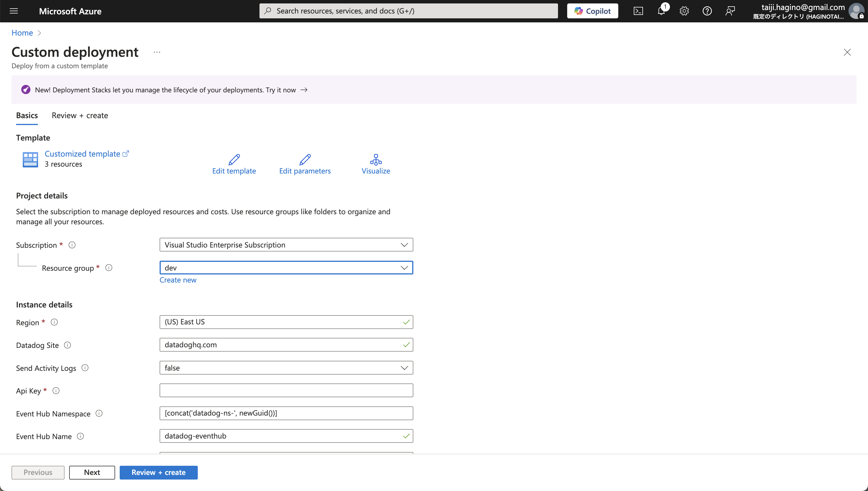Viewport: 868px width, 491px height.
Task: Click Create new under Resource group
Action: pyautogui.click(x=178, y=280)
